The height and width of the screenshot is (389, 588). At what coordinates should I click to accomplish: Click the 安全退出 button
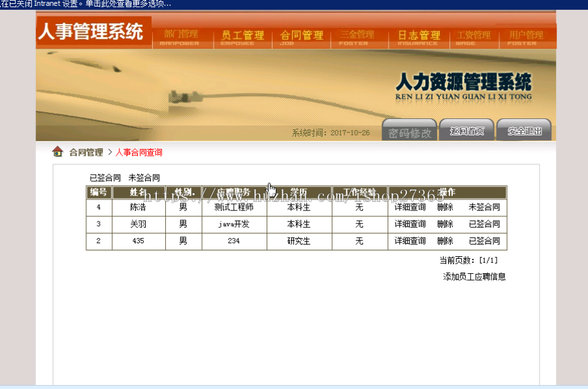pyautogui.click(x=524, y=131)
